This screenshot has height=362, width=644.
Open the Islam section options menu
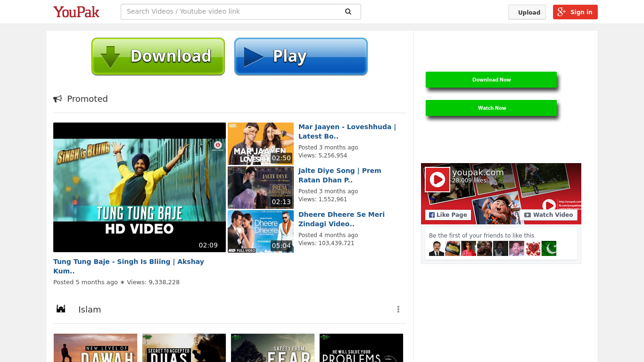coord(398,309)
